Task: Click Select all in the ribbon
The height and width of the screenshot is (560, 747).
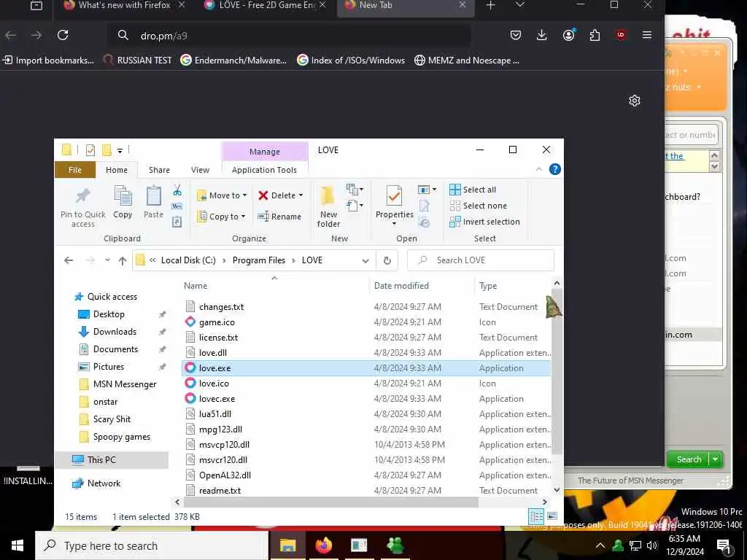Action: click(x=473, y=190)
